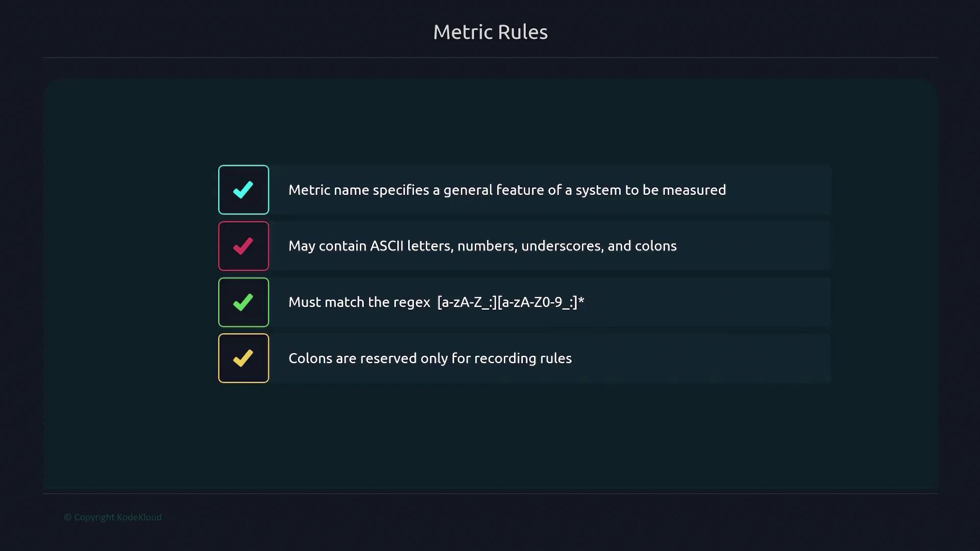Screen dimensions: 980x551
Task: Toggle the red checkmark beside ASCII rule
Action: pos(243,246)
